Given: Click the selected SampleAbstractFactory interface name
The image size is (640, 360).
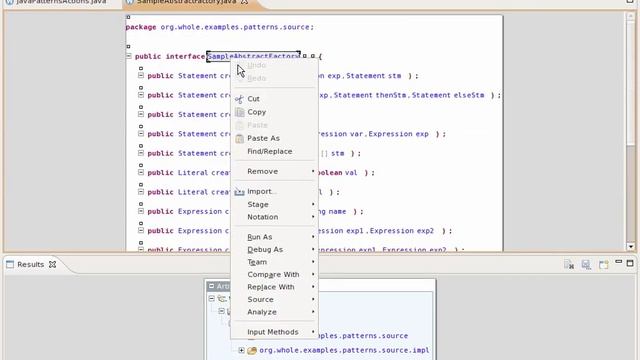Looking at the screenshot, I should coord(253,56).
